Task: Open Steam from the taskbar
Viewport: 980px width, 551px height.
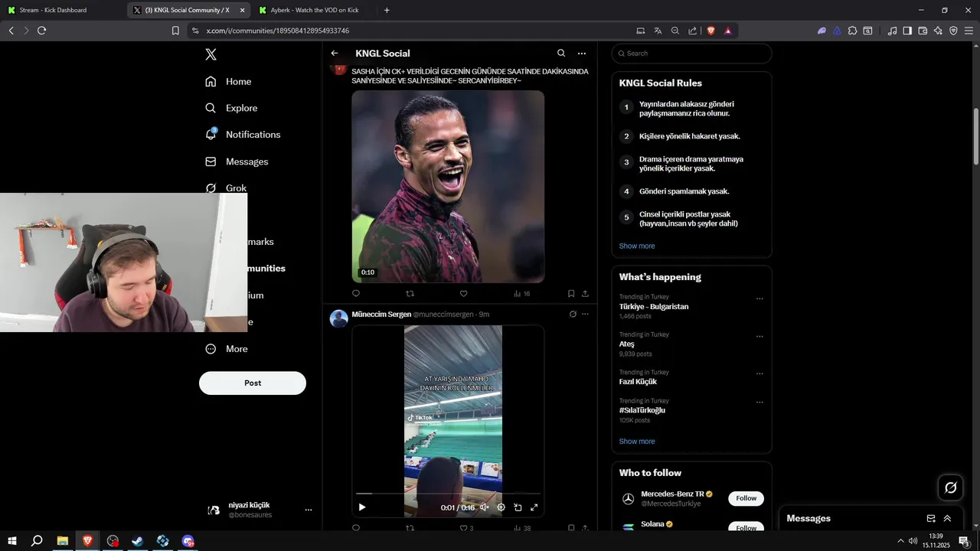Action: click(x=138, y=541)
